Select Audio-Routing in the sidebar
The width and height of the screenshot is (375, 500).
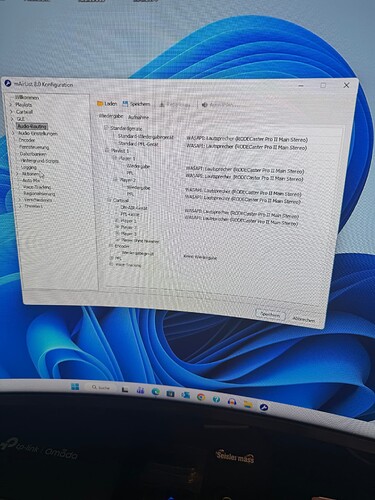click(32, 126)
